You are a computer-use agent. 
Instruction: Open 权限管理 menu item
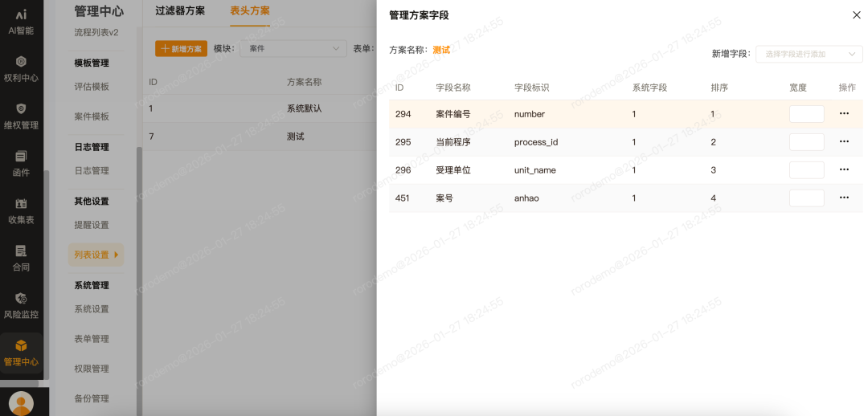pyautogui.click(x=92, y=369)
